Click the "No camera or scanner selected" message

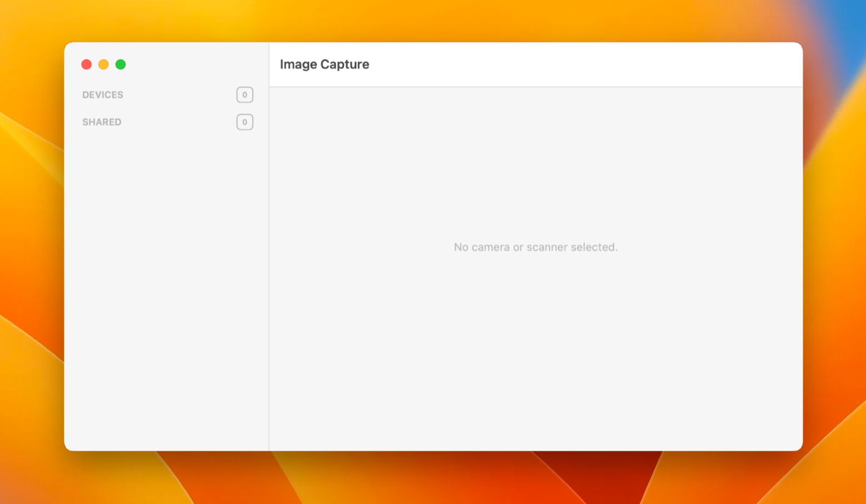click(535, 247)
